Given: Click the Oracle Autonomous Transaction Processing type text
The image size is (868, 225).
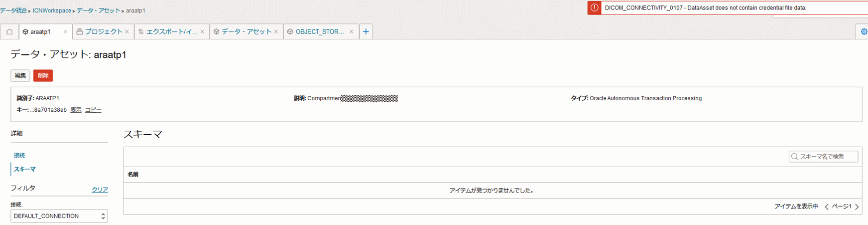Looking at the screenshot, I should click(645, 98).
